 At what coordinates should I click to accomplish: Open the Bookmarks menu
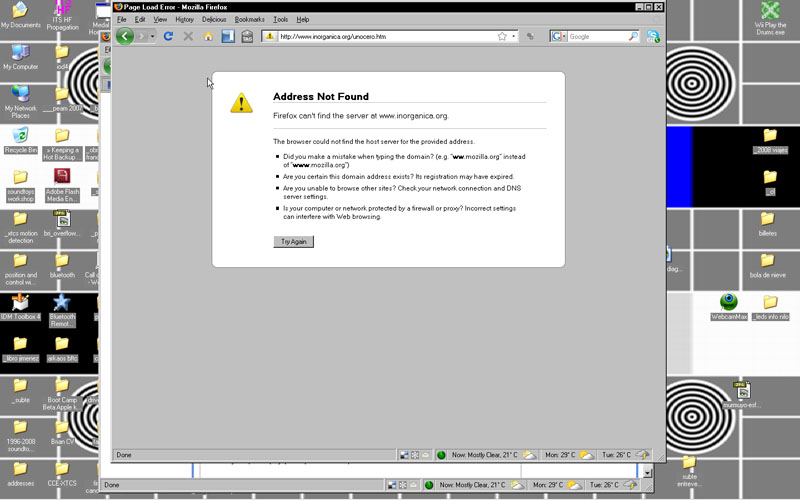click(x=249, y=19)
